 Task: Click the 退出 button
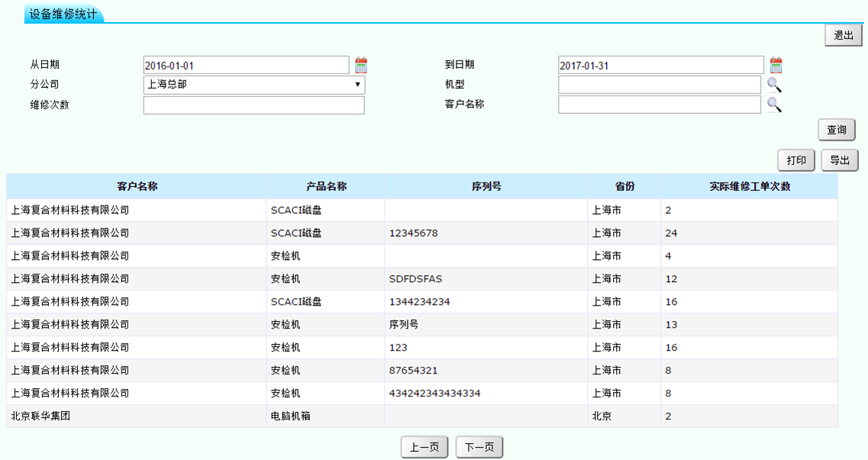click(843, 35)
